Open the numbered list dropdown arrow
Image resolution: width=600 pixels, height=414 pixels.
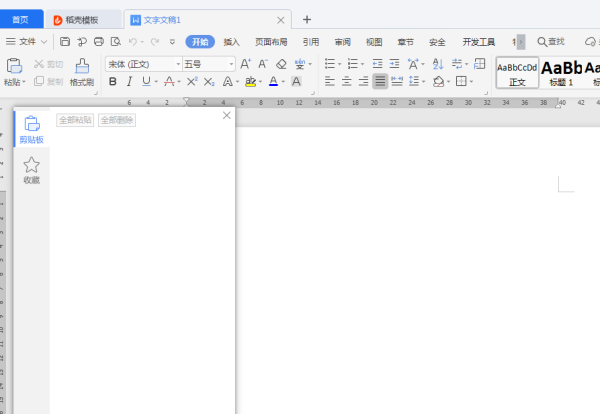[x=362, y=64]
